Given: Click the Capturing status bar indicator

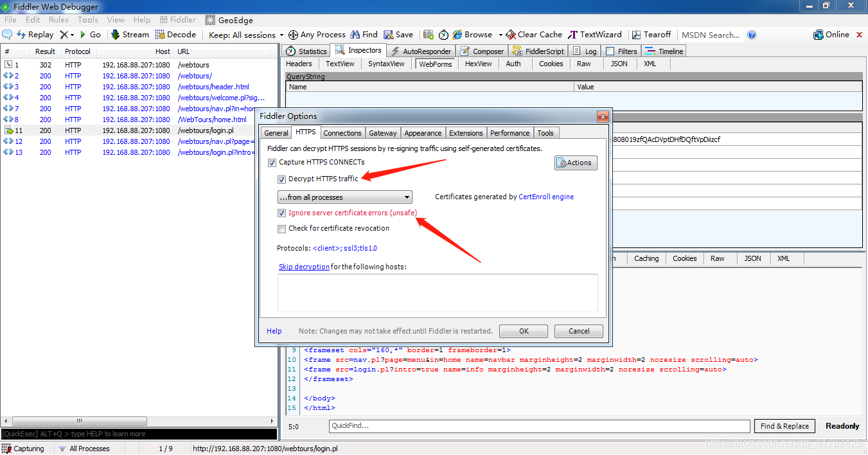Looking at the screenshot, I should [24, 449].
